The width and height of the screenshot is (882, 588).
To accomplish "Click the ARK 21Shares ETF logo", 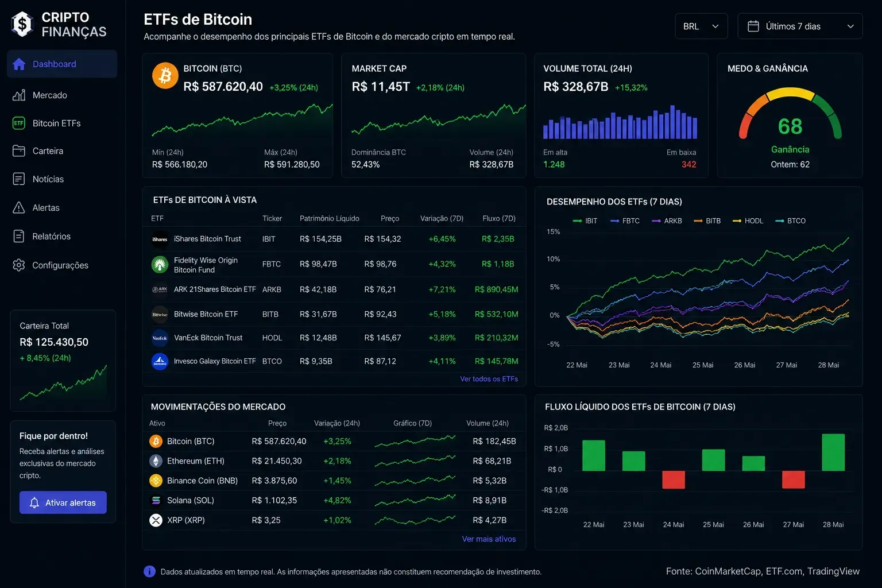I will point(160,289).
